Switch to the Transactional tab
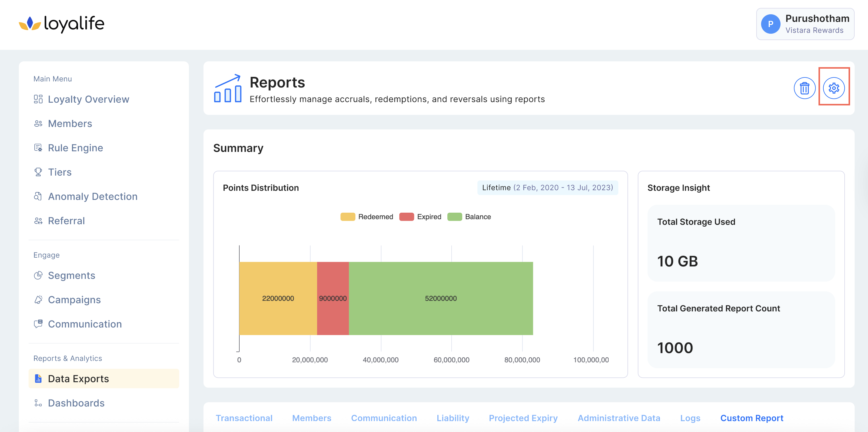 pos(244,418)
